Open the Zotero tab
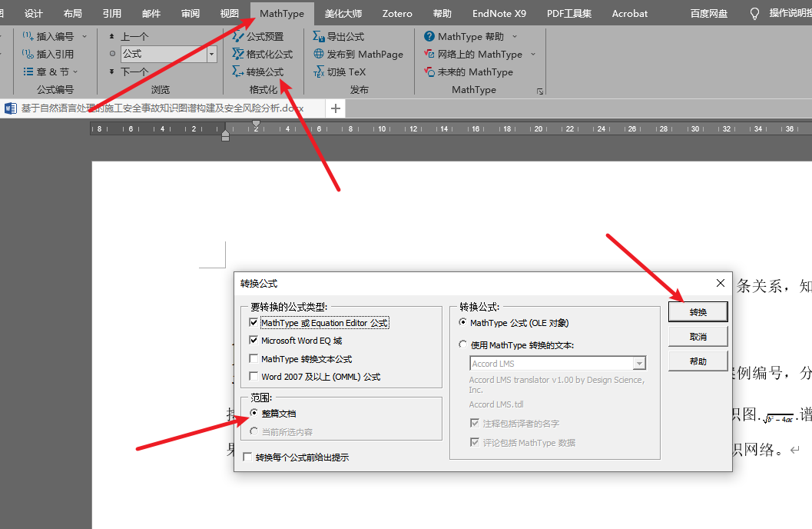This screenshot has height=529, width=812. (x=397, y=14)
